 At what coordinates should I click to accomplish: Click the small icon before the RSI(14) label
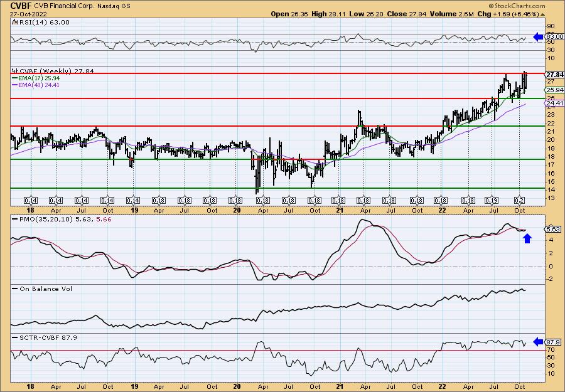coord(14,22)
